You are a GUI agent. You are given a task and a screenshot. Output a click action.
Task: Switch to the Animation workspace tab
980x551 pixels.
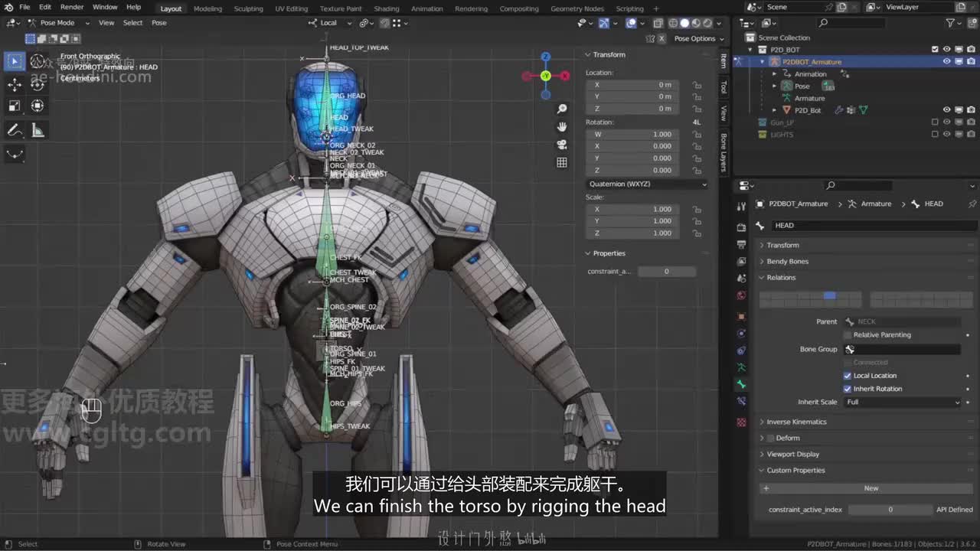tap(427, 9)
